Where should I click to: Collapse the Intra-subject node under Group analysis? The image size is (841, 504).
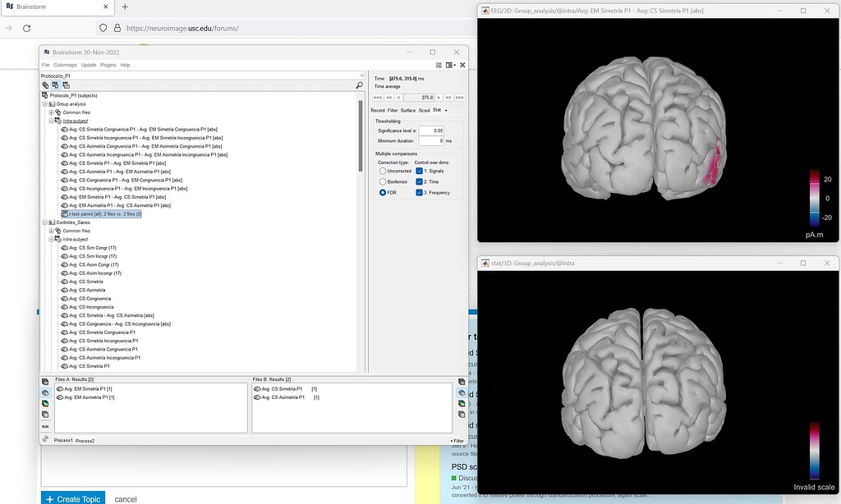(52, 121)
